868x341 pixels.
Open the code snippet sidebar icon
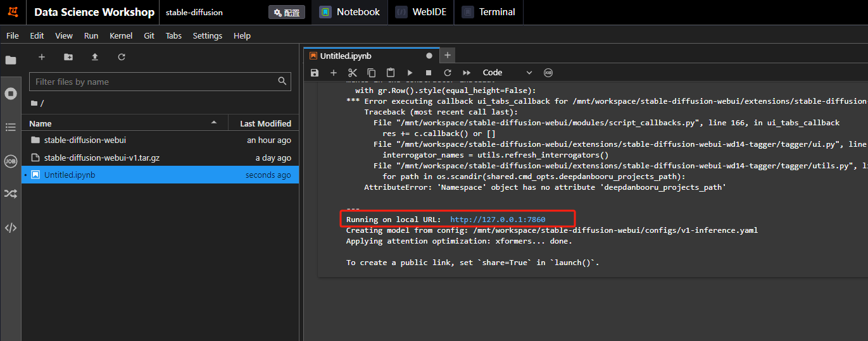click(11, 228)
